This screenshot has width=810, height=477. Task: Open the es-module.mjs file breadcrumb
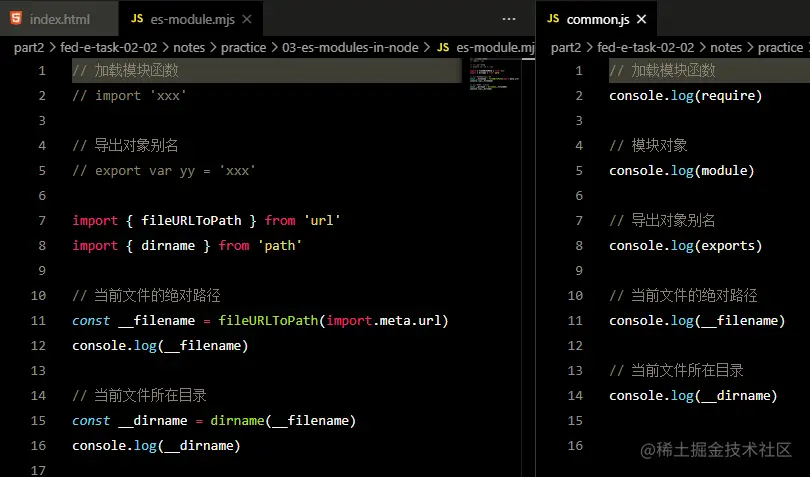[x=486, y=48]
